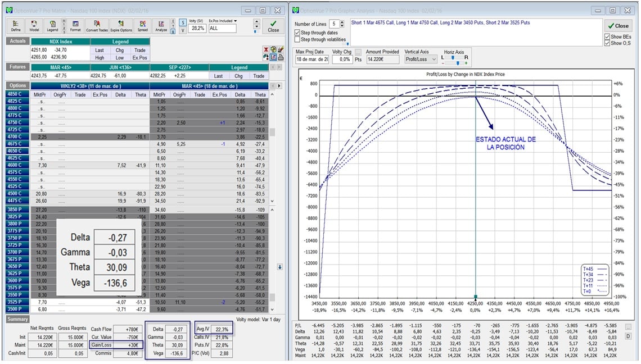Disable Step through dates checkbox
641x364 pixels.
(297, 33)
